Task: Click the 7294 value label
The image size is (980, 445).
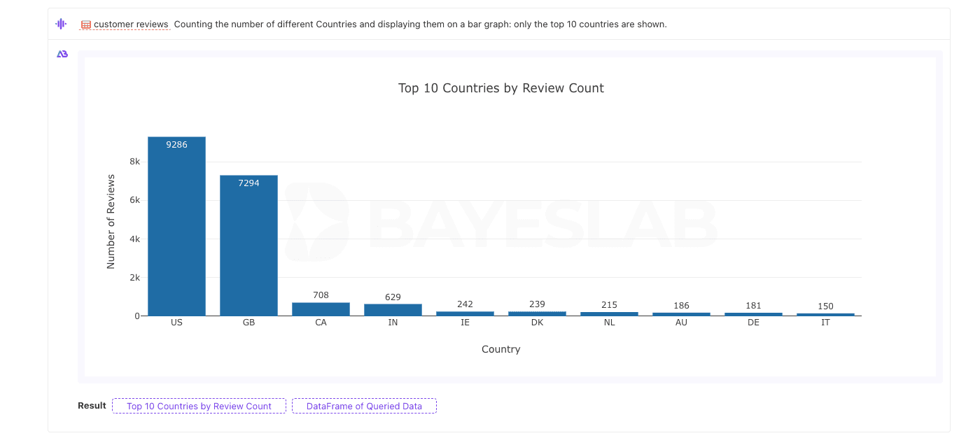Action: (x=248, y=183)
